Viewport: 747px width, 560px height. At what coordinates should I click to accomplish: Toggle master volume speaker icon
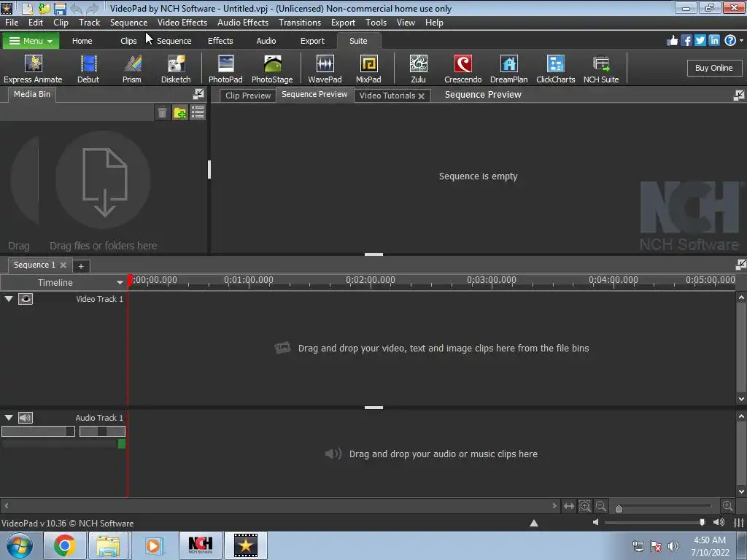coord(719,523)
